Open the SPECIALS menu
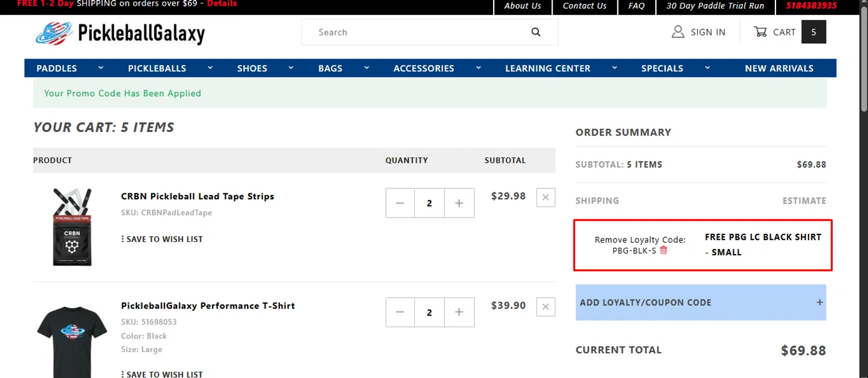Image resolution: width=868 pixels, height=378 pixels. click(x=662, y=68)
